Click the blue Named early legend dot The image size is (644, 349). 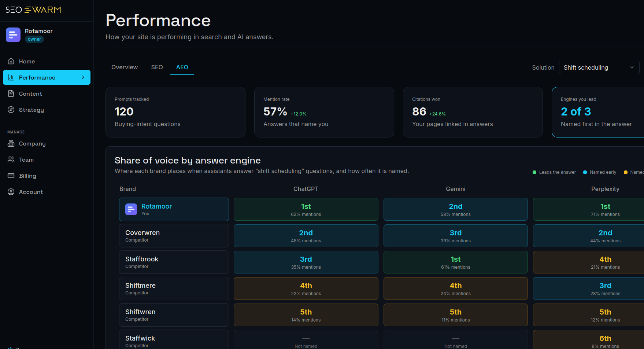(x=585, y=172)
